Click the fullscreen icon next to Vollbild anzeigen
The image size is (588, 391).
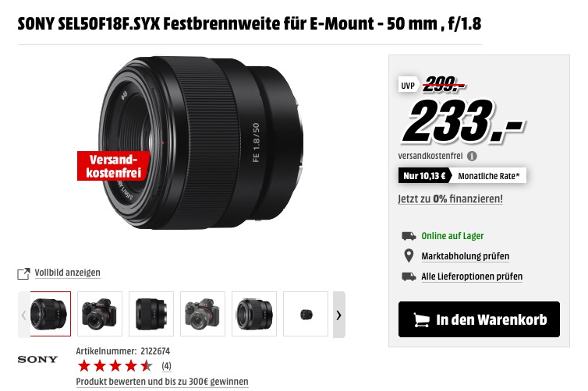coord(23,273)
